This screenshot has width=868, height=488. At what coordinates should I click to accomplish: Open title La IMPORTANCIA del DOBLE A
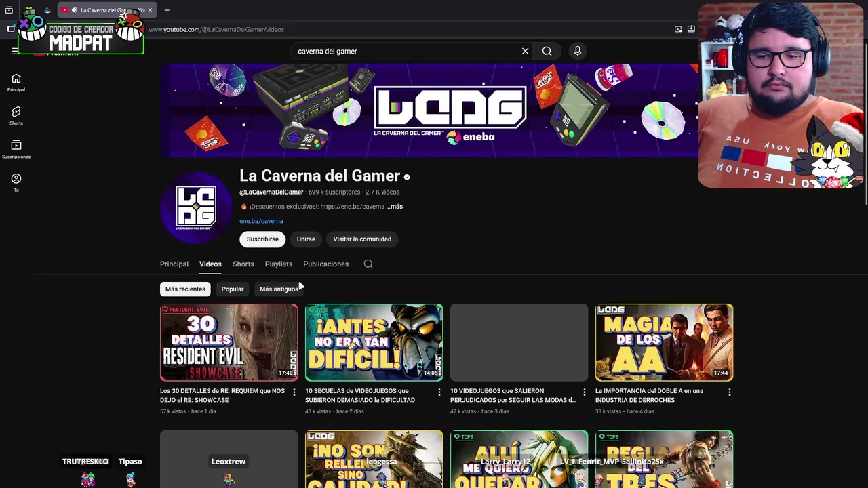click(649, 395)
